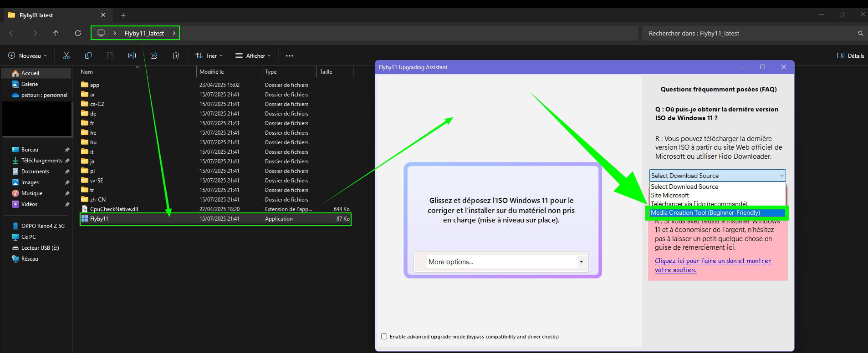Go up one folder with Up arrow

click(x=56, y=33)
